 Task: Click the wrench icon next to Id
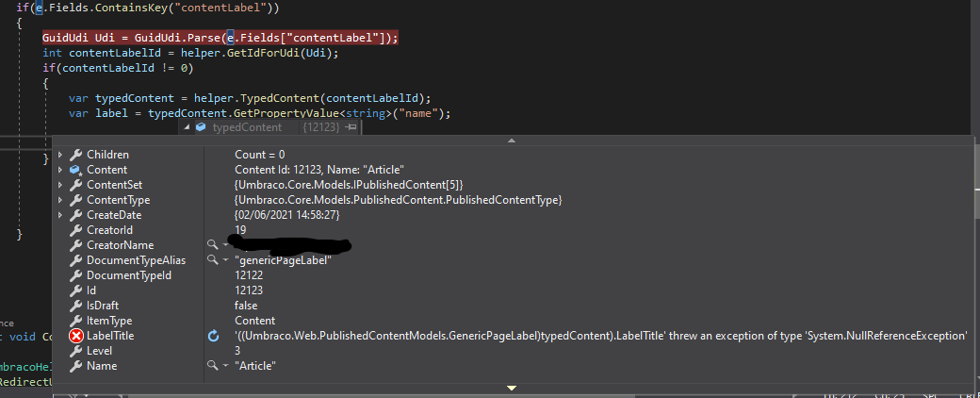tap(75, 290)
